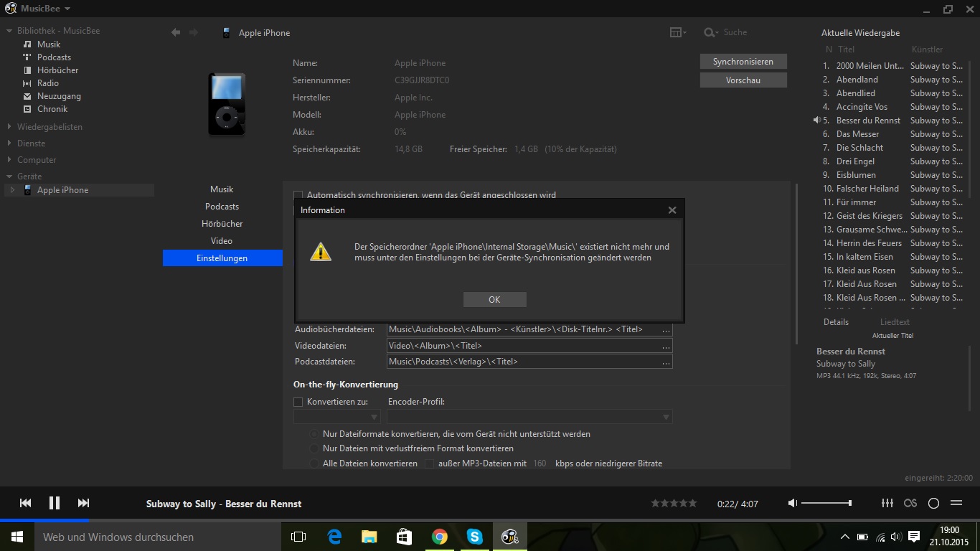Pause the current song
This screenshot has width=980, height=551.
tap(55, 503)
